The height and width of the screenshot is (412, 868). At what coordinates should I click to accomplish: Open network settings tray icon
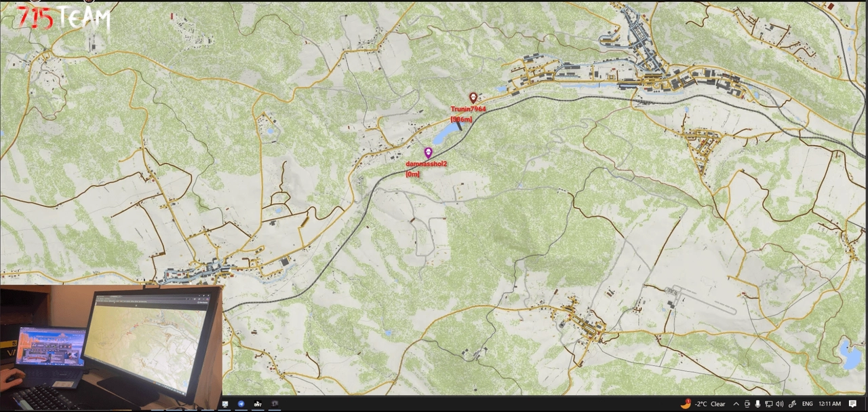point(768,404)
